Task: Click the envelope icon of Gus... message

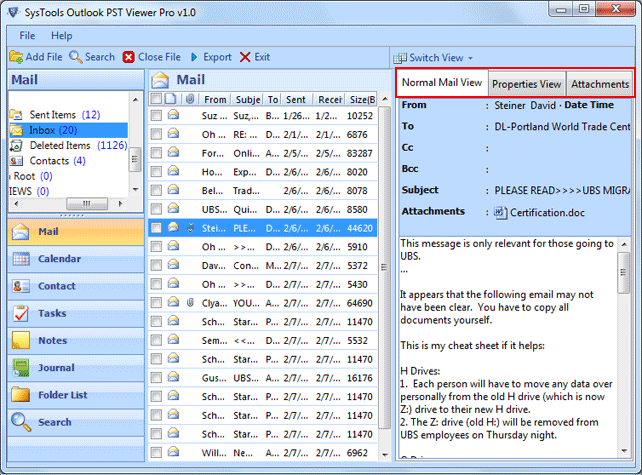Action: coord(174,377)
